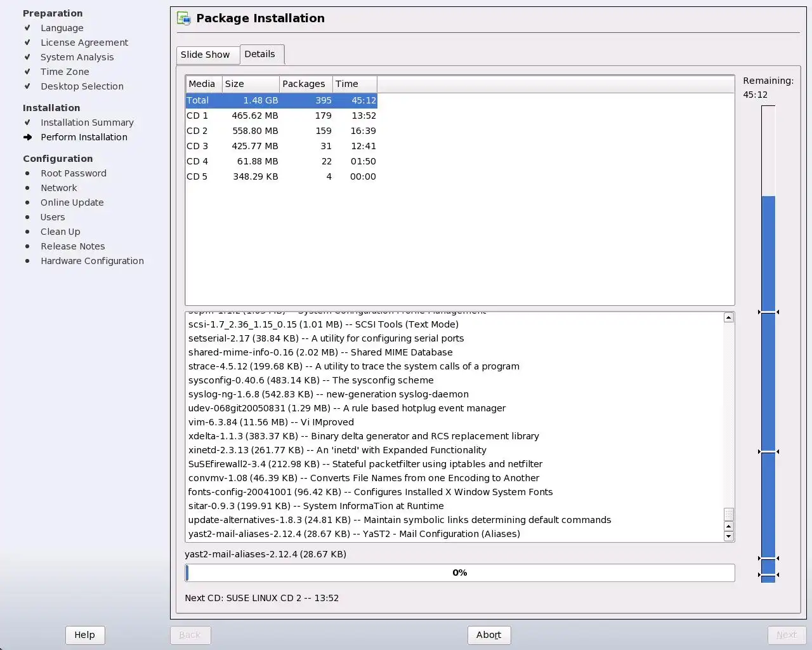Click the Remaining: 45:12 label
Image resolution: width=812 pixels, height=650 pixels.
(768, 88)
